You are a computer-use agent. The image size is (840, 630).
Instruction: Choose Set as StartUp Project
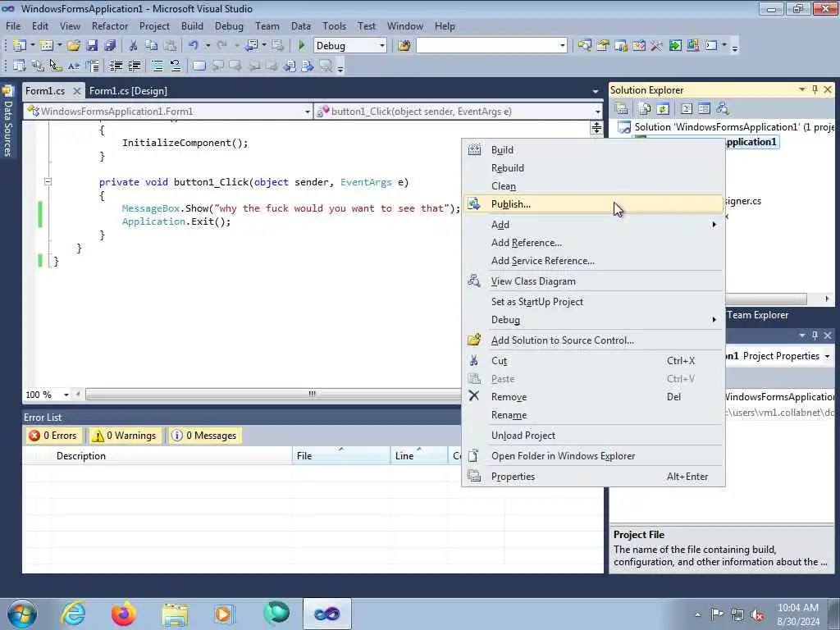point(593,302)
